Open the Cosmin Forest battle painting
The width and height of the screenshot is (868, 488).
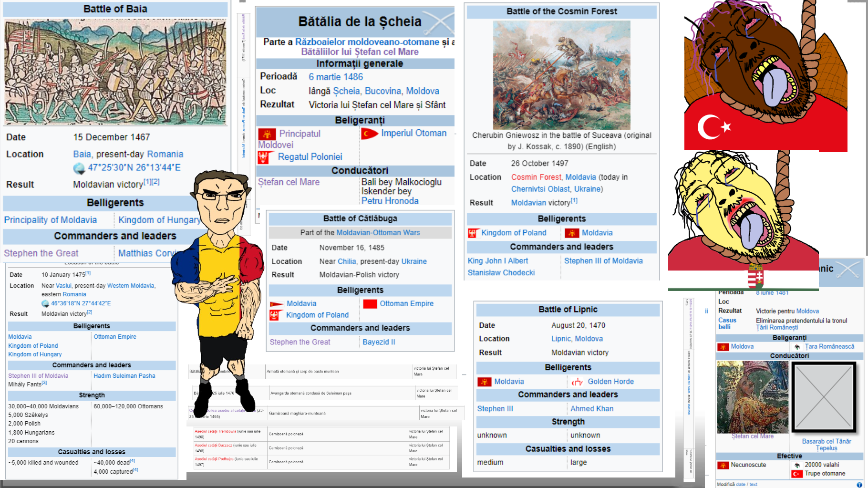point(561,74)
